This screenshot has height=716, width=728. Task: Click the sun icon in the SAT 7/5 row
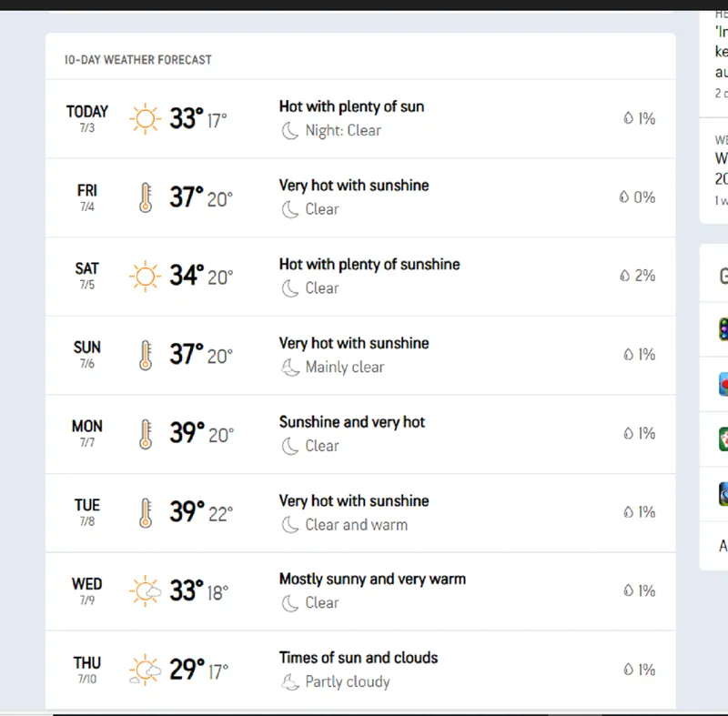click(145, 276)
